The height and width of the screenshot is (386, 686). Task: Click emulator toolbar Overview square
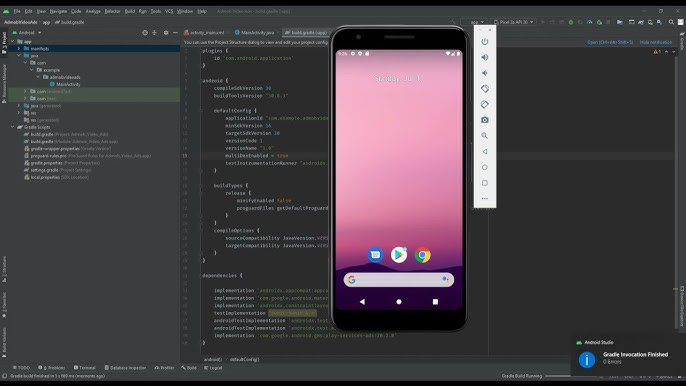pos(484,183)
